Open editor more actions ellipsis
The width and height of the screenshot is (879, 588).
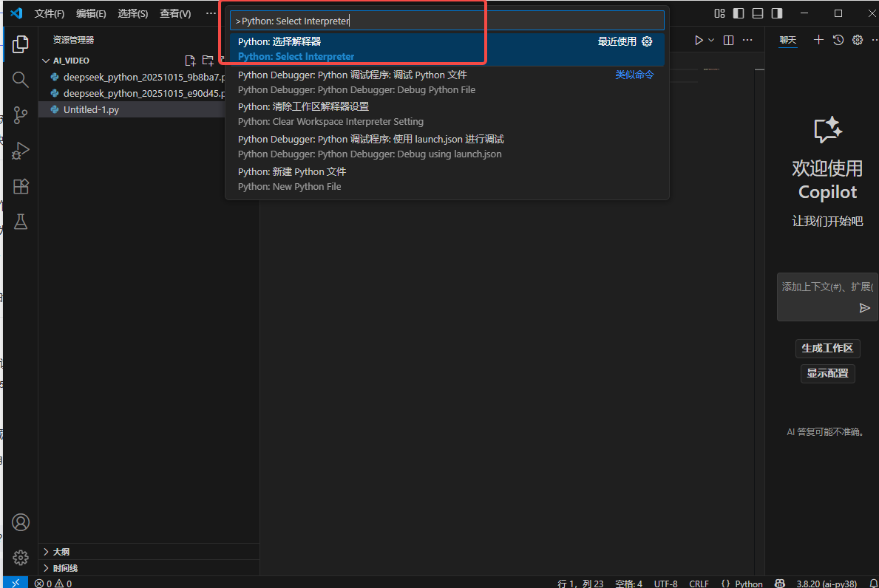[x=748, y=41]
